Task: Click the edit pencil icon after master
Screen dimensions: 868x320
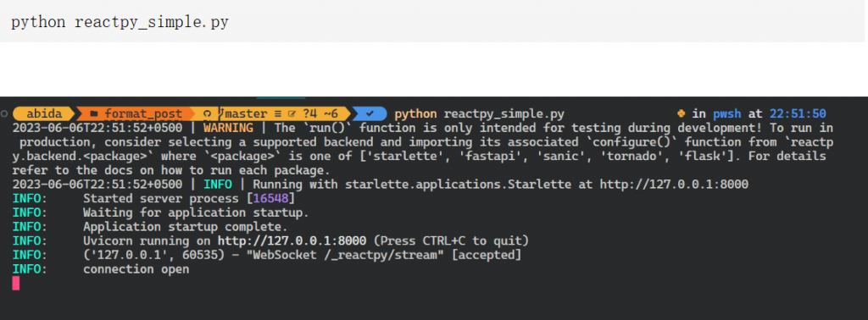Action: tap(292, 114)
